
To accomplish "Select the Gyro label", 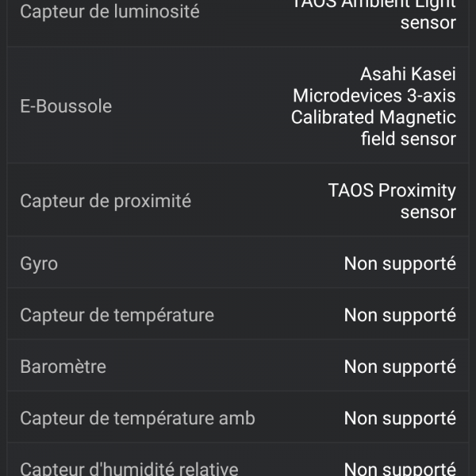I will (39, 263).
